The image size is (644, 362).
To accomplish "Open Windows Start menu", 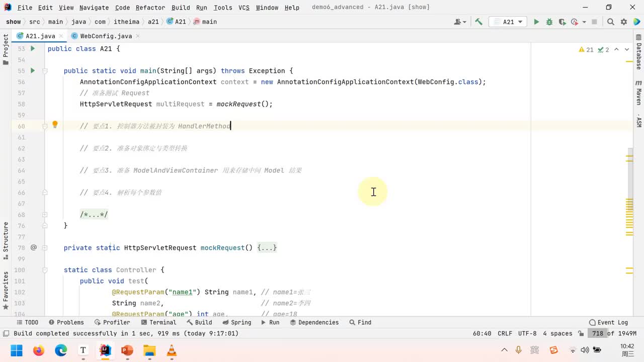I will [17, 350].
